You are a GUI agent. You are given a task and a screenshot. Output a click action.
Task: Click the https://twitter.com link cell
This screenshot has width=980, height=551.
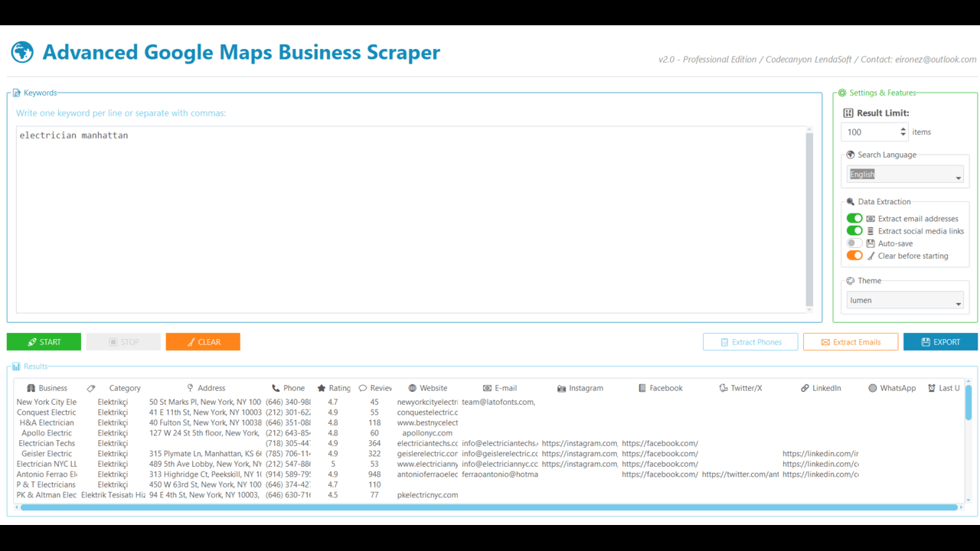click(x=740, y=474)
